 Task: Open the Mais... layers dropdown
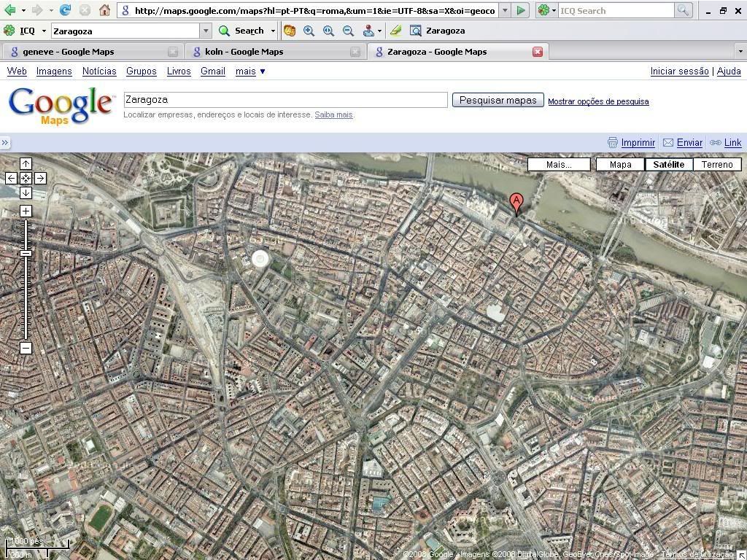pos(559,164)
